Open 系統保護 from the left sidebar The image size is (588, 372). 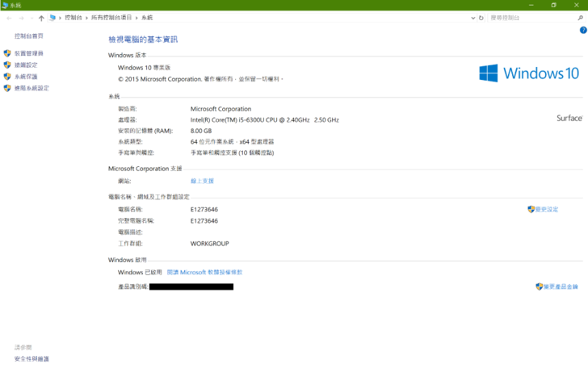click(x=26, y=77)
